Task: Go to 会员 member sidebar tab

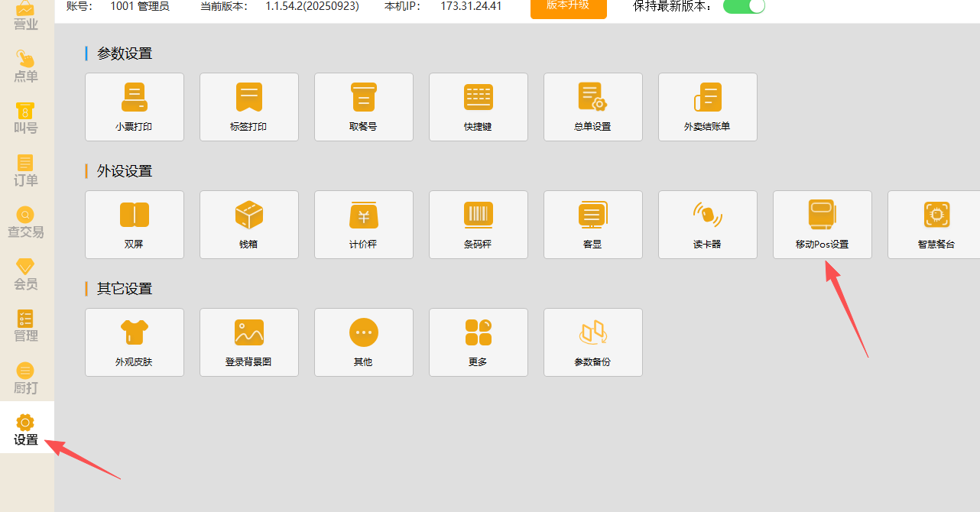Action: tap(26, 274)
